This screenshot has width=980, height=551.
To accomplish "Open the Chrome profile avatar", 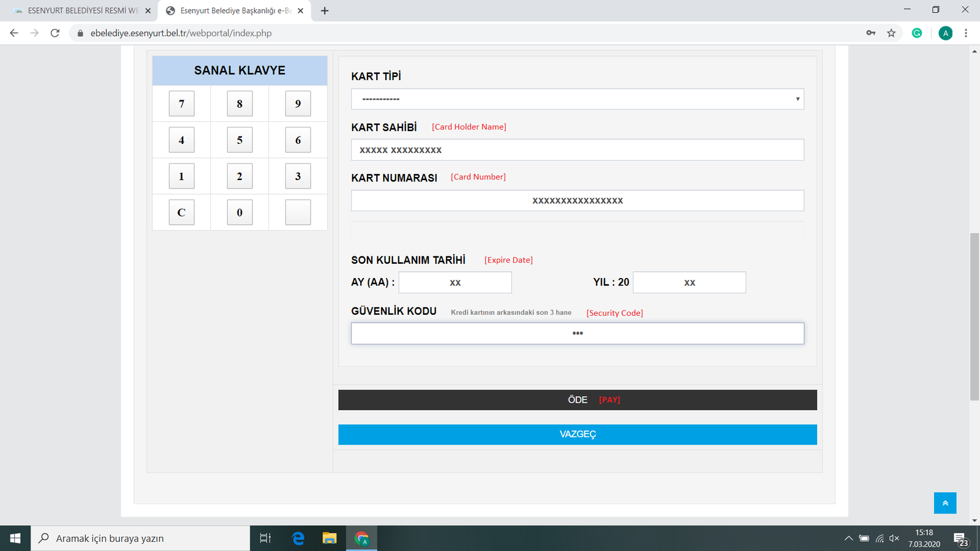I will (945, 33).
